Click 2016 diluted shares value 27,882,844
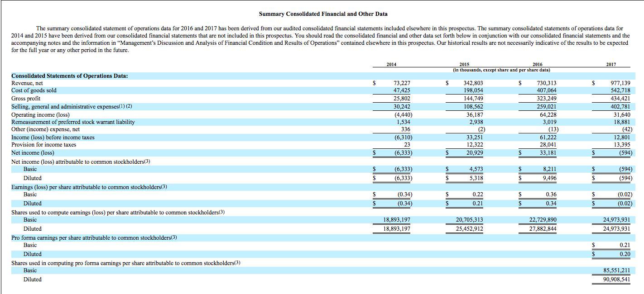The height and width of the screenshot is (294, 644). [x=543, y=229]
